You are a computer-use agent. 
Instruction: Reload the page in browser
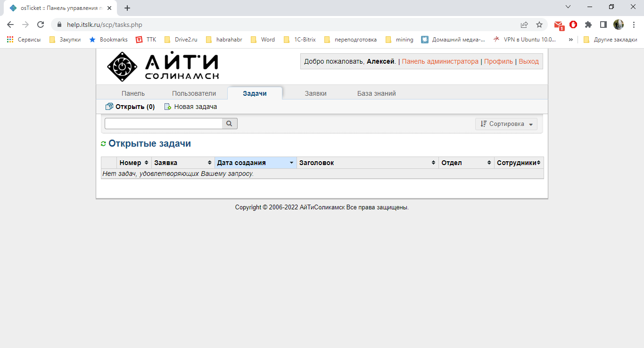41,25
